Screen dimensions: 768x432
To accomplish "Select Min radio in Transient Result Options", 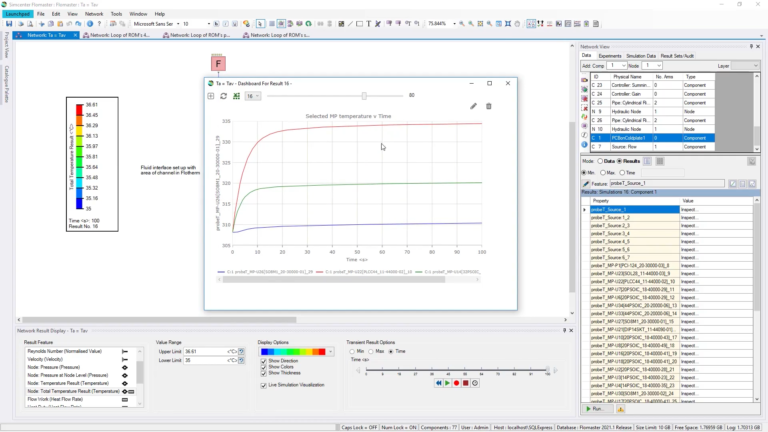I will 352,352.
